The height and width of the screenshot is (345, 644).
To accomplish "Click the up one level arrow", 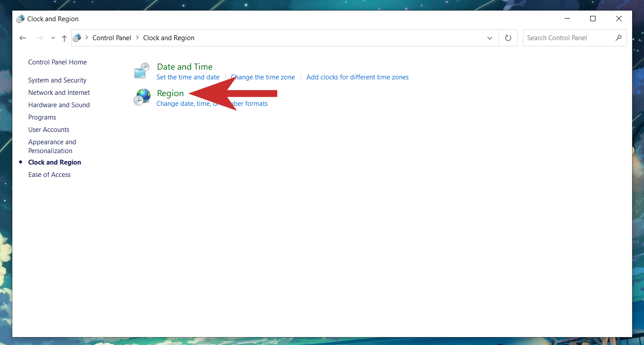I will [x=64, y=38].
